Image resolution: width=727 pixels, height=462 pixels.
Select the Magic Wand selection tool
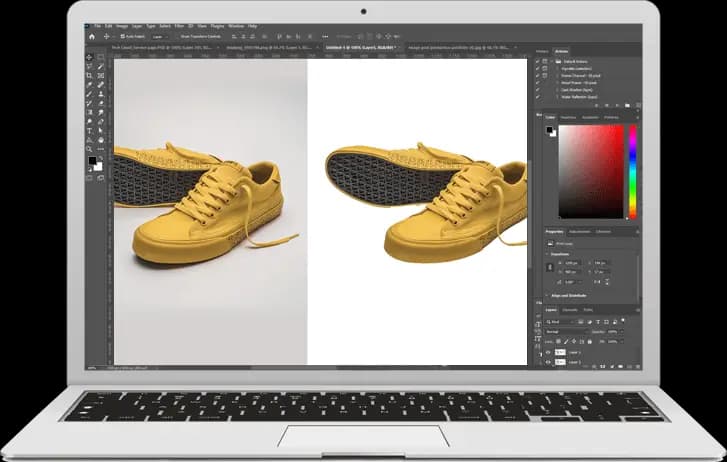[x=101, y=66]
